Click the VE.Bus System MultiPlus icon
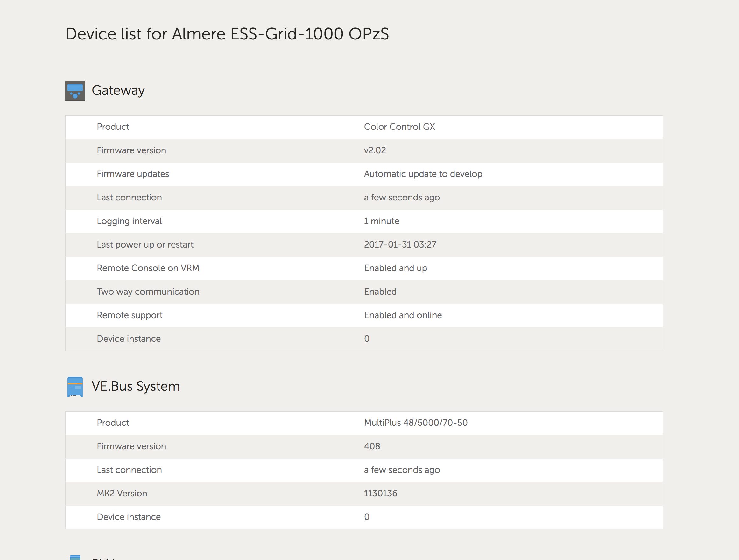The height and width of the screenshot is (560, 739). click(75, 387)
